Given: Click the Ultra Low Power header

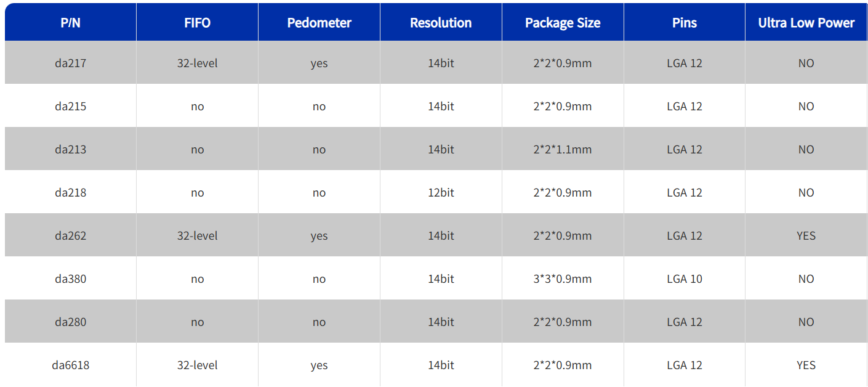Looking at the screenshot, I should click(x=806, y=23).
